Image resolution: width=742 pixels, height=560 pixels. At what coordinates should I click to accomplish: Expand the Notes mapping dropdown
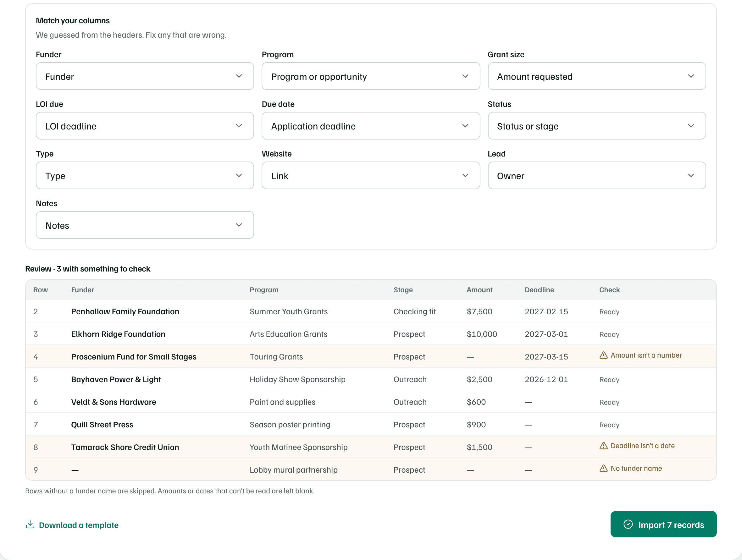coord(145,225)
